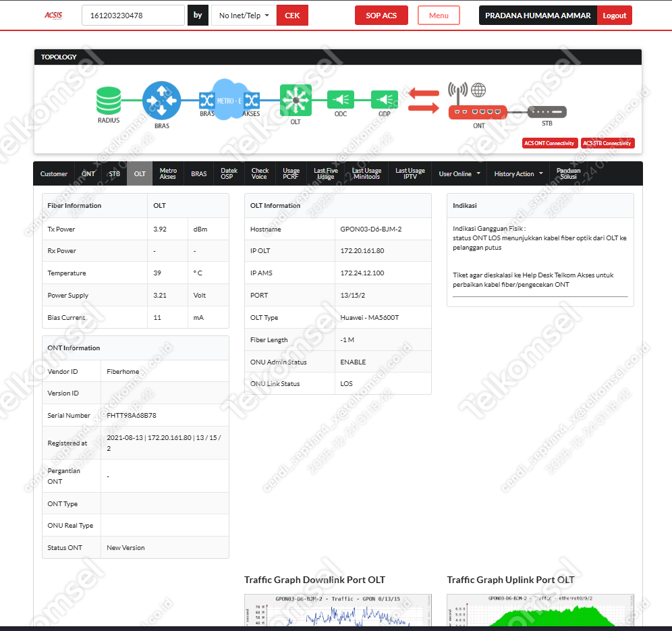Open the Customer tab
The image size is (672, 631).
pos(54,173)
